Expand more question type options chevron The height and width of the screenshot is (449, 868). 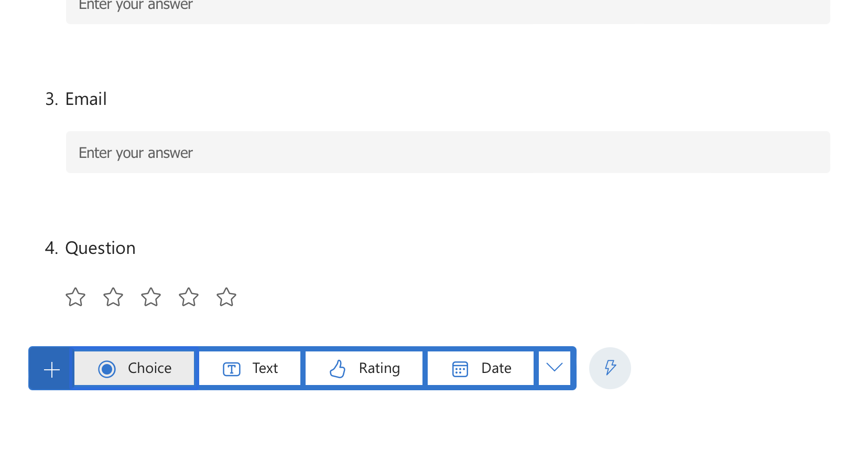pos(555,368)
